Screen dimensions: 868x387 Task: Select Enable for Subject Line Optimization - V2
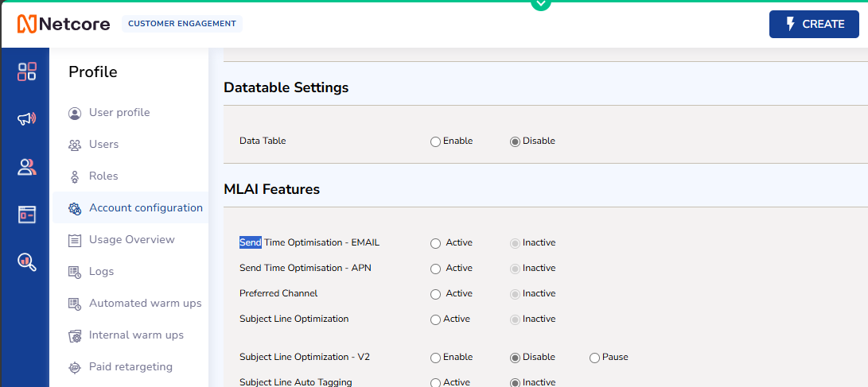pos(436,358)
